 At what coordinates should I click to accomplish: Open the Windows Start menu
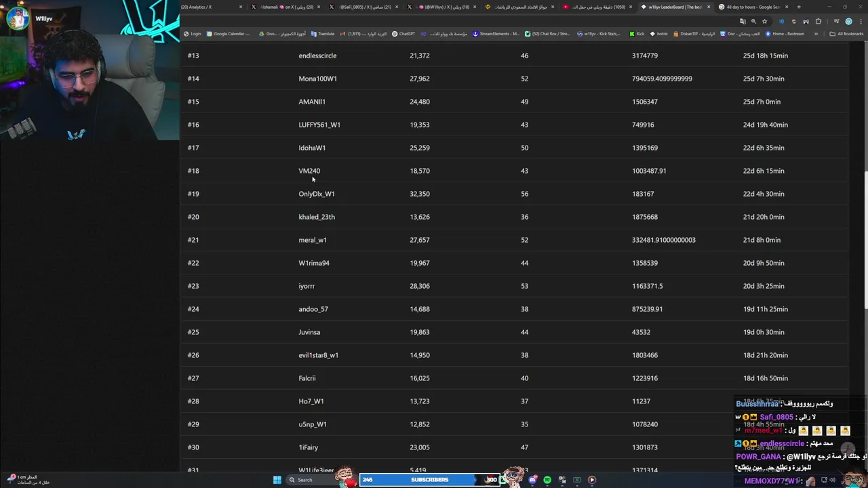pos(277,480)
